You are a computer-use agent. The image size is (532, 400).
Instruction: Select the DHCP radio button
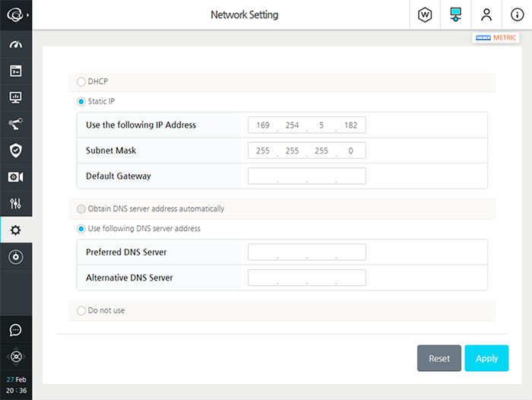coord(81,82)
